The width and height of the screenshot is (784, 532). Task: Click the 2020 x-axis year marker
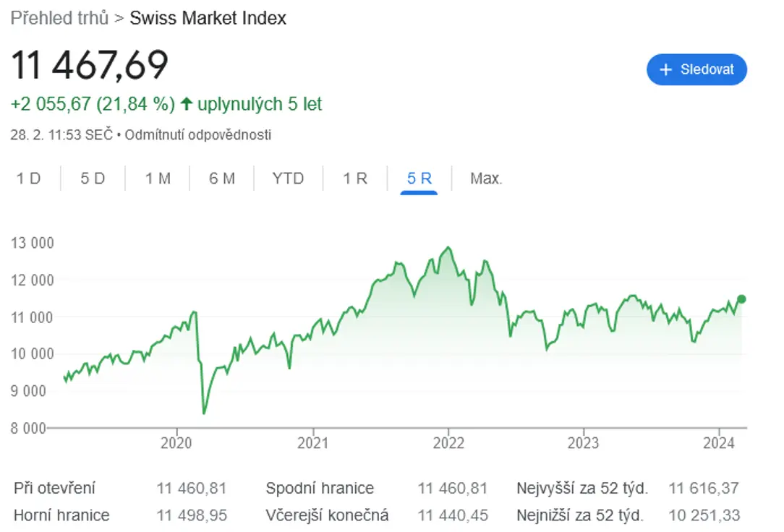(x=176, y=442)
